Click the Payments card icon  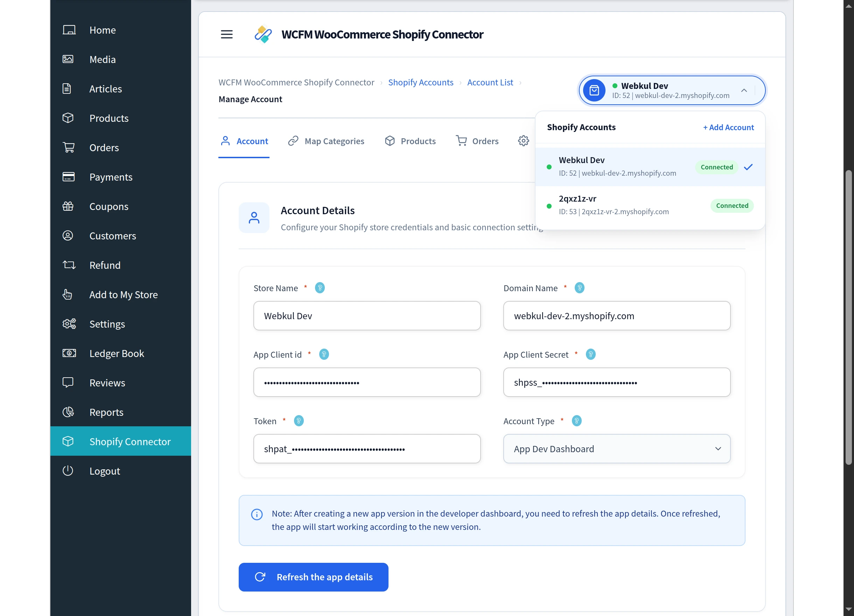(69, 177)
